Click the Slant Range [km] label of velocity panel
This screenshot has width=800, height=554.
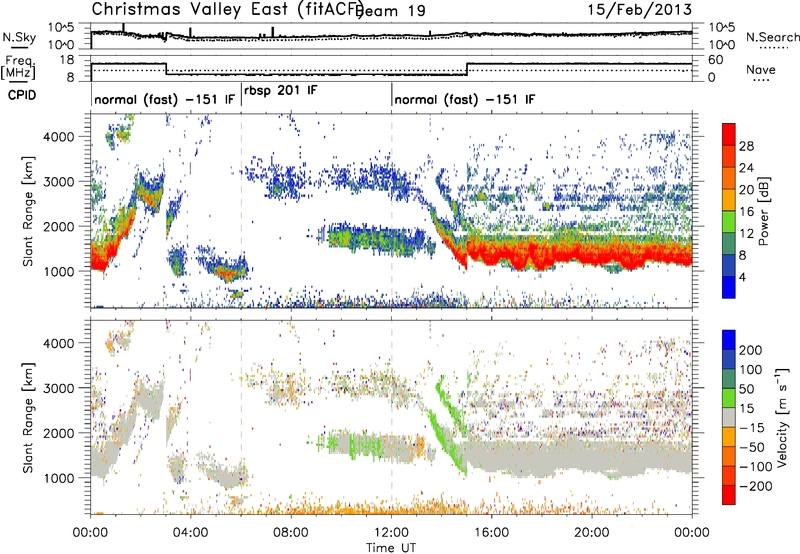click(x=28, y=417)
